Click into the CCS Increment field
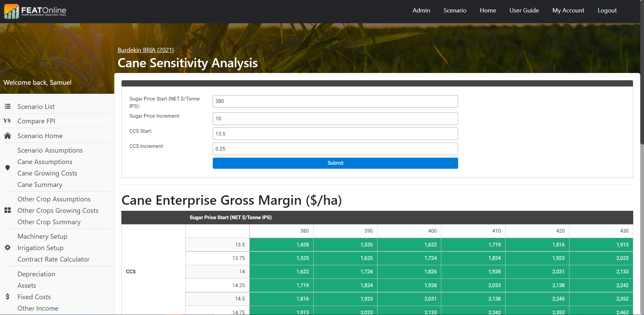Image resolution: width=644 pixels, height=315 pixels. pyautogui.click(x=335, y=149)
